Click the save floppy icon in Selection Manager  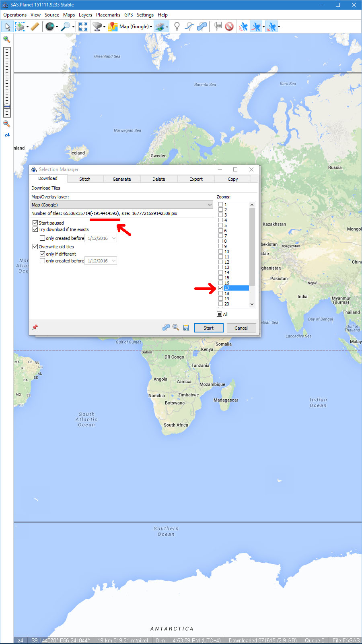pyautogui.click(x=186, y=328)
